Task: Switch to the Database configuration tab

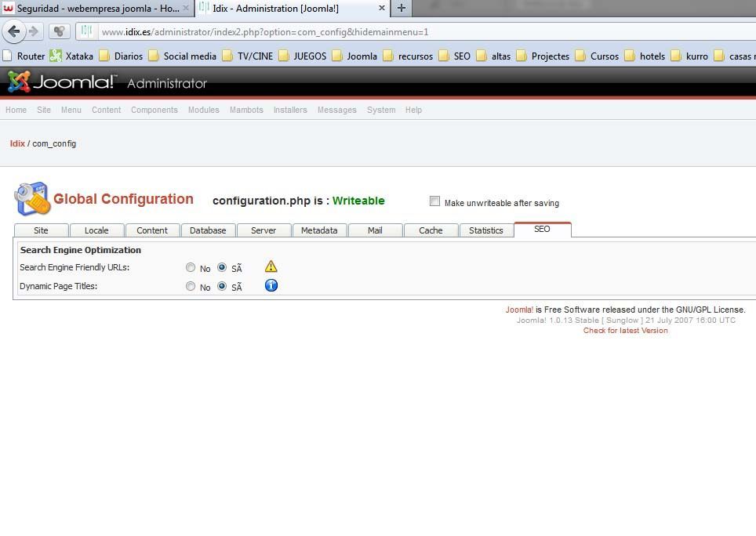Action: [208, 230]
